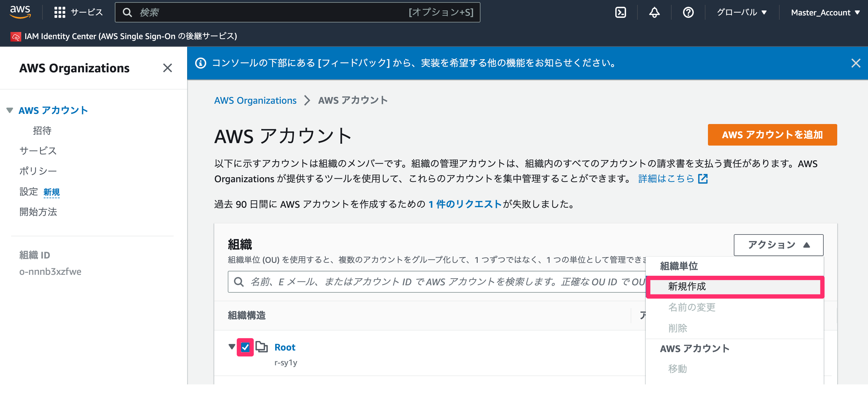Open the help question mark icon
The height and width of the screenshot is (397, 868).
(x=688, y=13)
